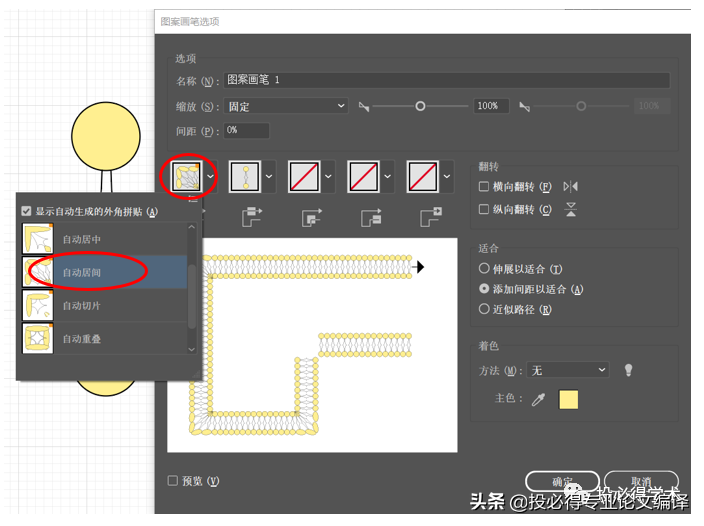Click the yellow key color swatch
The height and width of the screenshot is (526, 704).
tap(568, 399)
